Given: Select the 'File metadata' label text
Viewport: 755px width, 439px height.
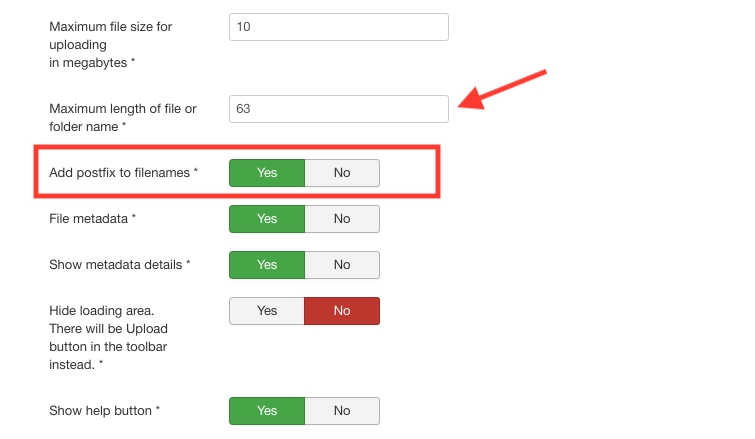Looking at the screenshot, I should pos(92,219).
